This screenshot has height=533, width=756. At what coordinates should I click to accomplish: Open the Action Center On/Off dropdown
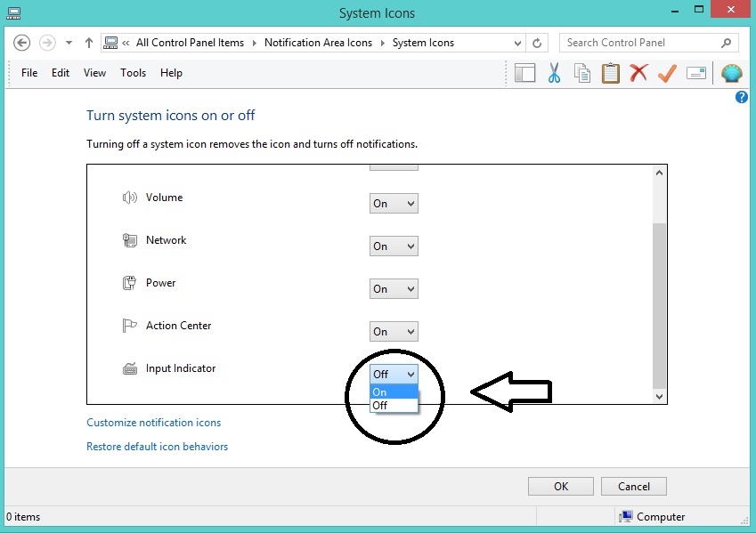394,332
